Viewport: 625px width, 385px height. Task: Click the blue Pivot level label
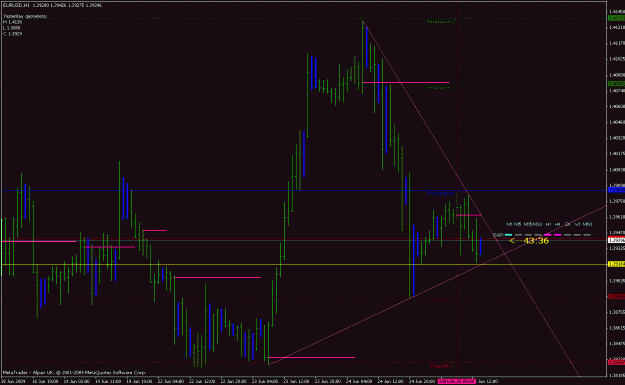pyautogui.click(x=441, y=193)
